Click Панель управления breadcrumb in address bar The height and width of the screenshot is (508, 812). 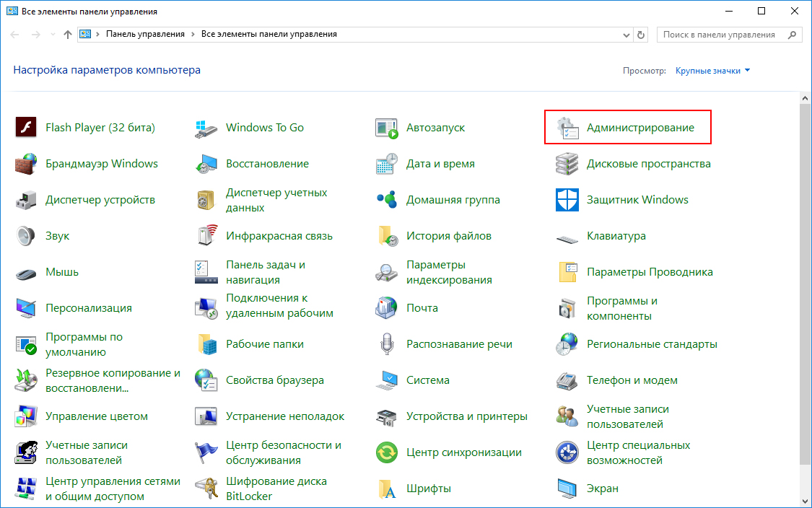(x=145, y=34)
